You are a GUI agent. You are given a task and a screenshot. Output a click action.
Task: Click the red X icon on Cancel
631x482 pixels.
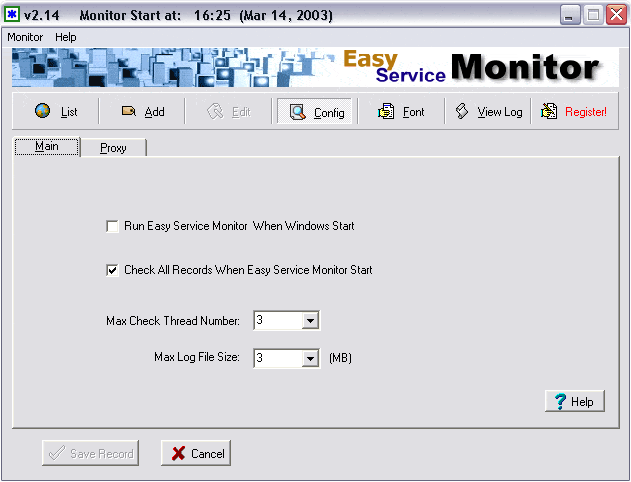tap(178, 453)
